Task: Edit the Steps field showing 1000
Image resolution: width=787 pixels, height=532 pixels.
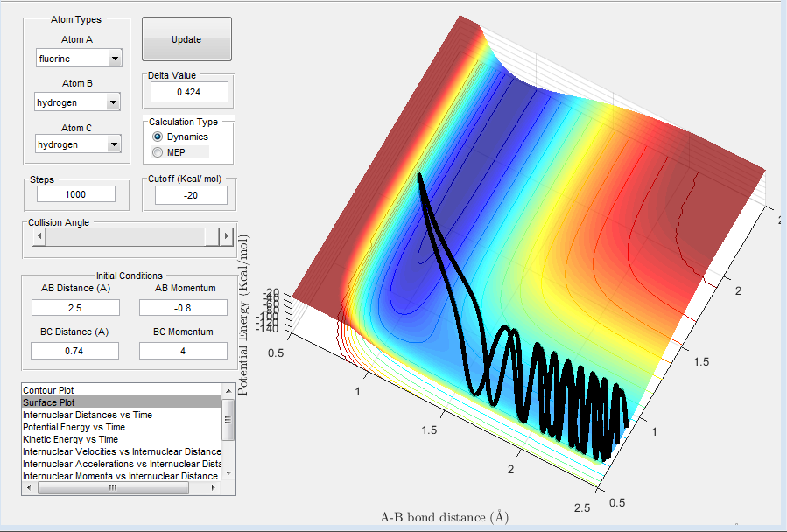Action: coord(75,194)
